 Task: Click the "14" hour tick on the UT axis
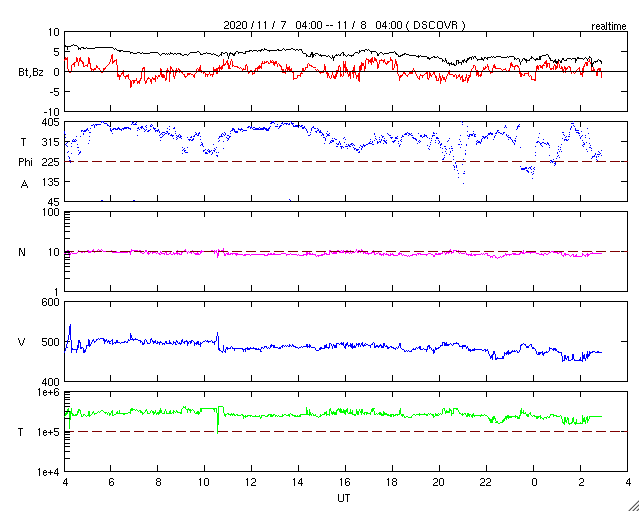(x=298, y=483)
